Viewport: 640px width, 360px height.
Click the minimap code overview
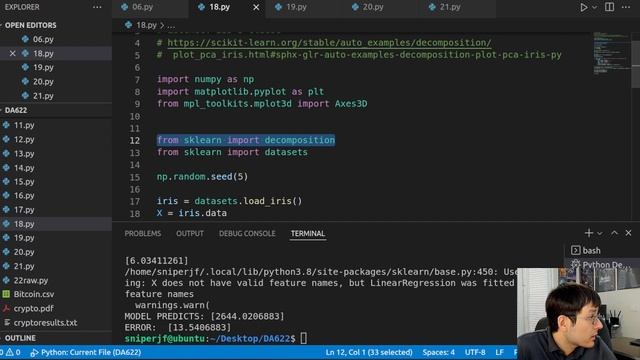(x=611, y=53)
